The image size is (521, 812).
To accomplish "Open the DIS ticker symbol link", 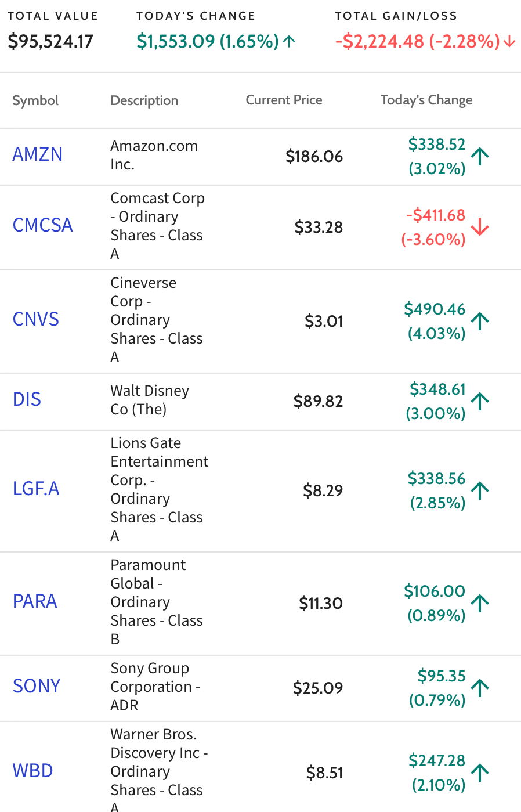I will pos(27,399).
